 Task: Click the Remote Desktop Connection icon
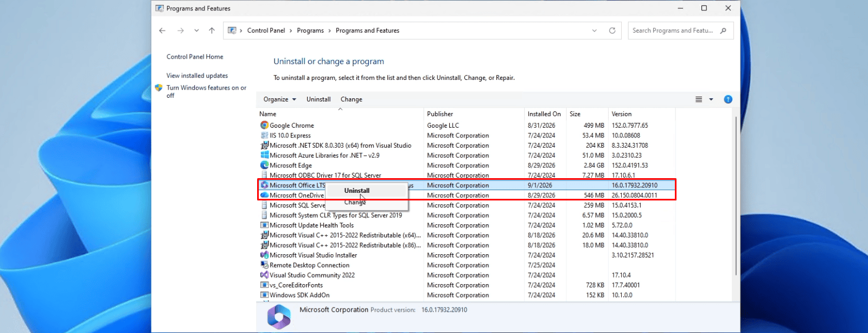[264, 265]
